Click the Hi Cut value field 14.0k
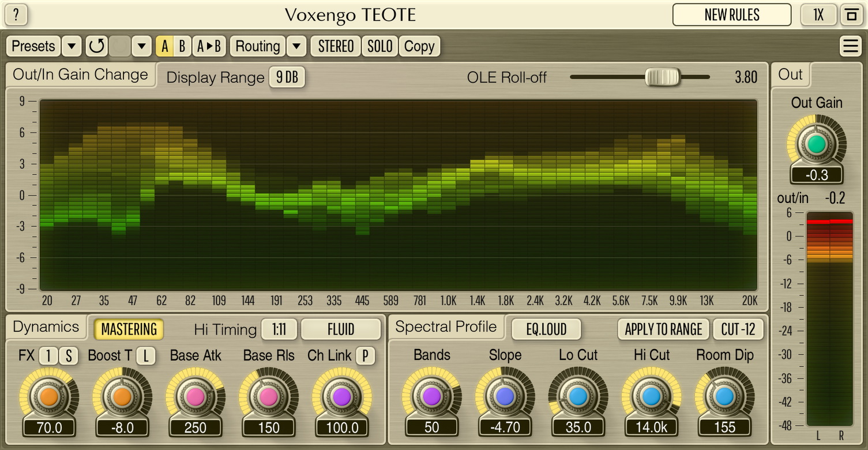 coord(652,427)
